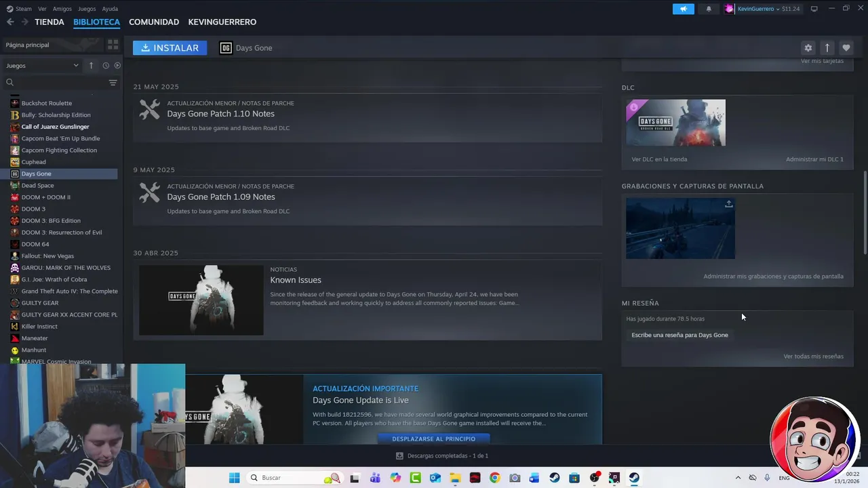
Task: Click the active Steam taskbar icon
Action: click(634, 478)
